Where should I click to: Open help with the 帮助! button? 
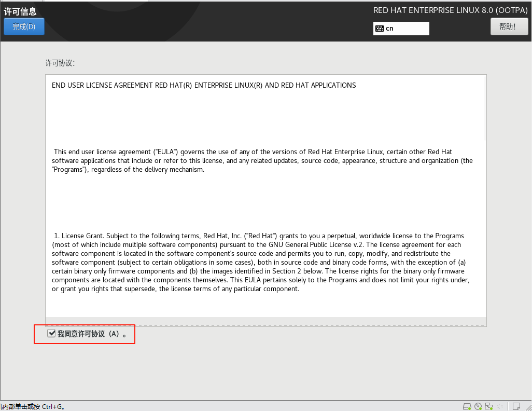(509, 26)
